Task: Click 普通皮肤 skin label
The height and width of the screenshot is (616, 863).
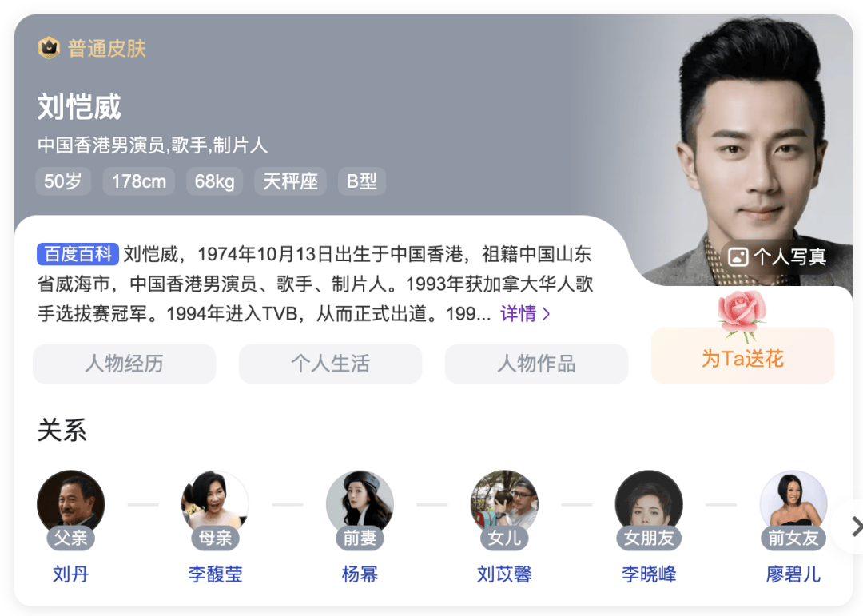Action: 107,49
